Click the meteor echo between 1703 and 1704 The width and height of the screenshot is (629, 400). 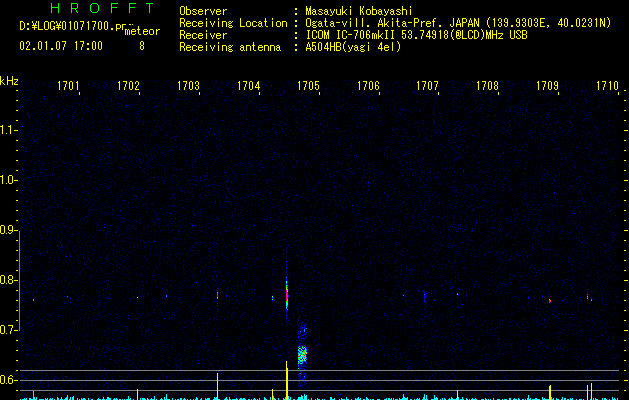pyautogui.click(x=217, y=295)
